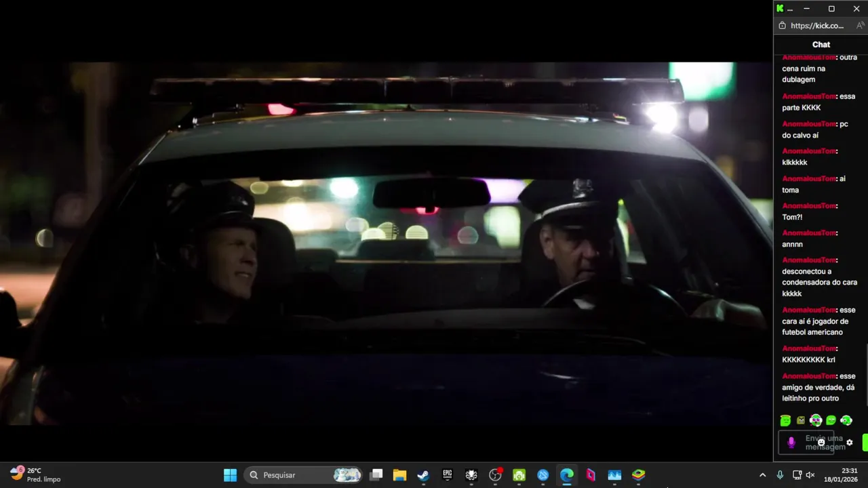Viewport: 868px width, 488px height.
Task: Open the octopus-logo app on taskbar
Action: click(x=471, y=475)
